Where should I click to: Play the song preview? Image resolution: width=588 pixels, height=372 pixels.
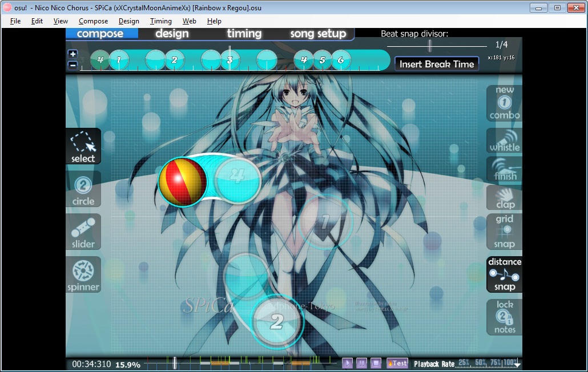point(347,363)
